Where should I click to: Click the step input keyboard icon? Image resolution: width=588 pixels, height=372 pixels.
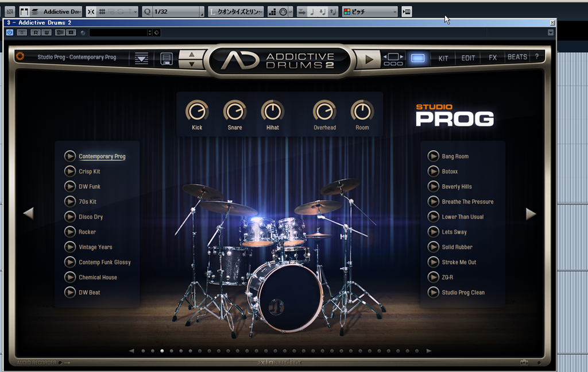(x=407, y=11)
